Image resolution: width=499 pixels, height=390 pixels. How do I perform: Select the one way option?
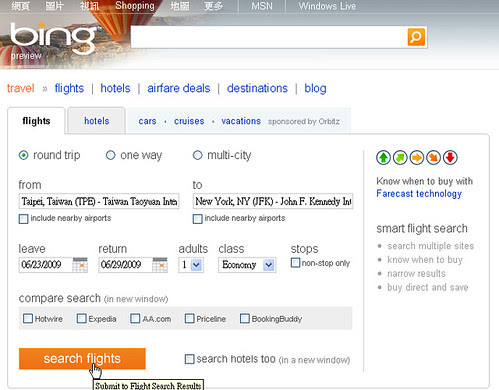(x=111, y=155)
